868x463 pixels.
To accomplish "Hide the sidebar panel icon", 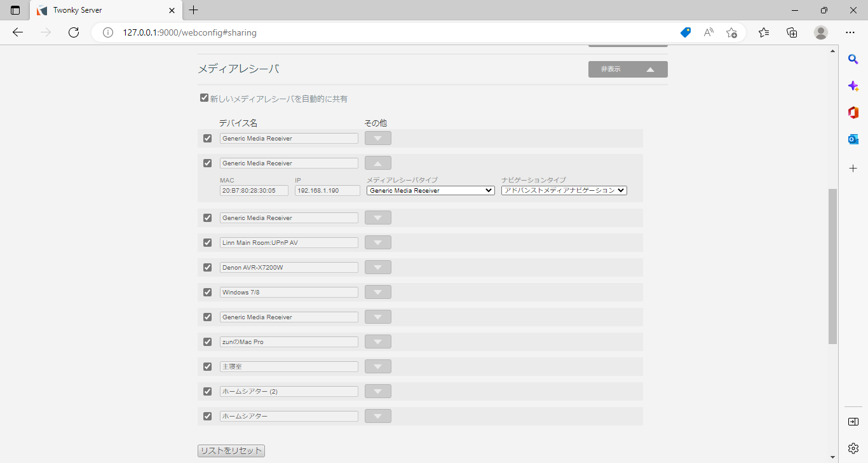I will (x=853, y=422).
